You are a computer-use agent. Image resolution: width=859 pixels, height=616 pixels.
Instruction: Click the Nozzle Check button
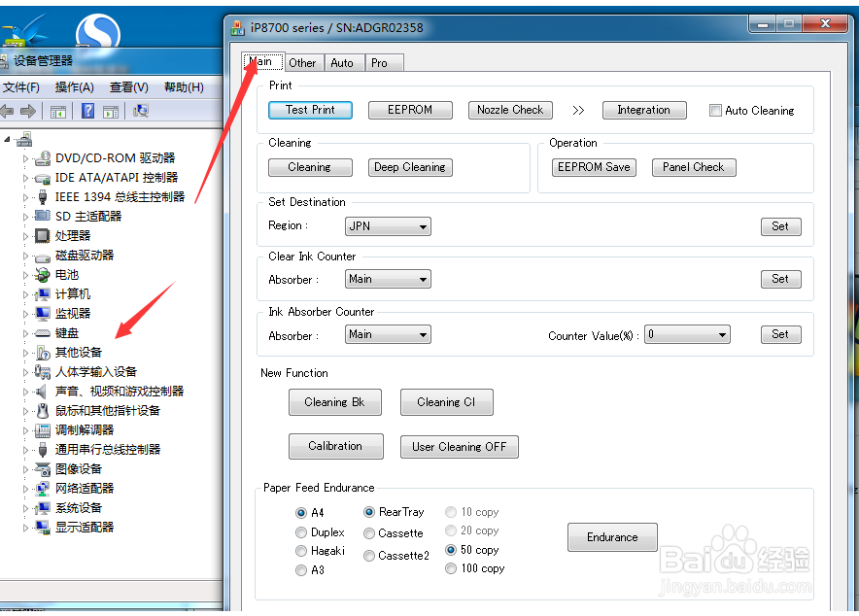click(x=510, y=110)
